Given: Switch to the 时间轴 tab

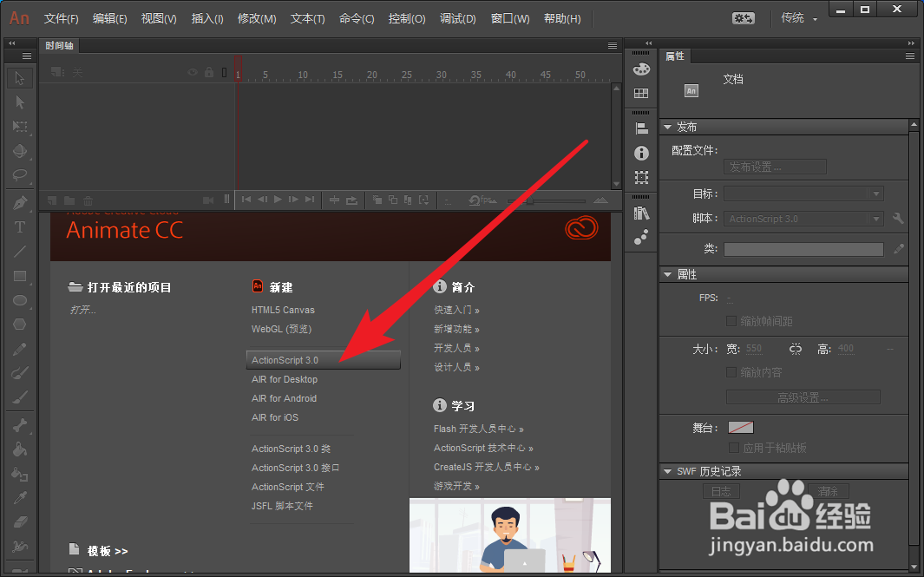Looking at the screenshot, I should point(59,45).
